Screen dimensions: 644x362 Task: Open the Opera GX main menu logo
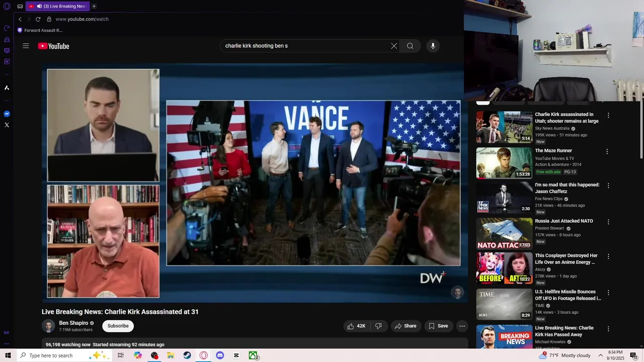pos(7,7)
